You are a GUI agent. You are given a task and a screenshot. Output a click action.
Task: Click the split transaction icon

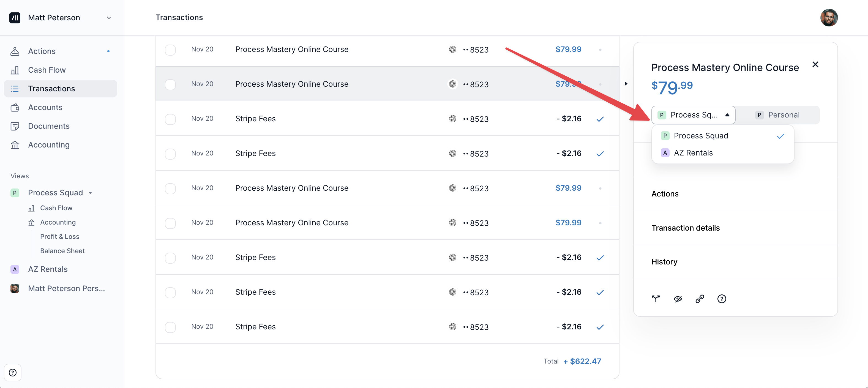tap(656, 299)
